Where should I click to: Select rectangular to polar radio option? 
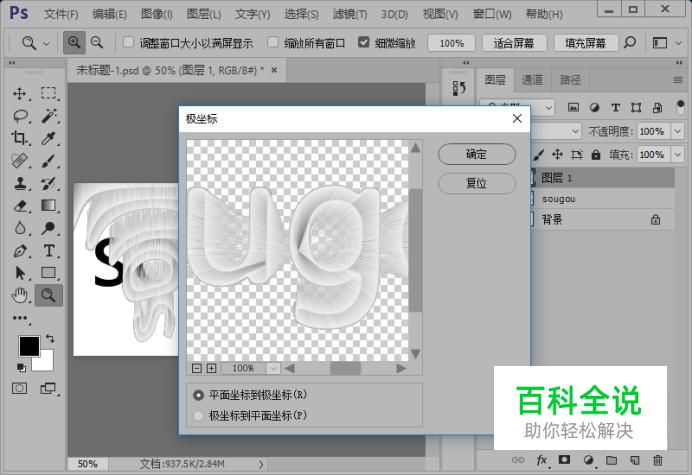click(199, 395)
